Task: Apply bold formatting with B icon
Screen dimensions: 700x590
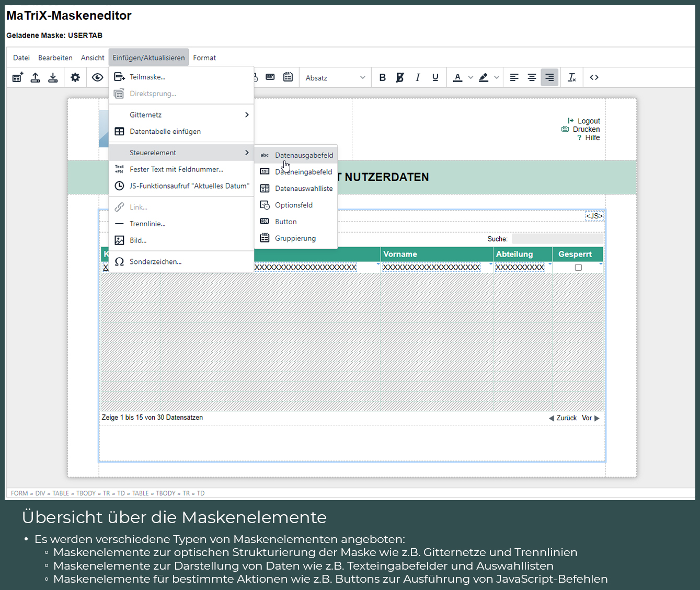Action: (382, 77)
